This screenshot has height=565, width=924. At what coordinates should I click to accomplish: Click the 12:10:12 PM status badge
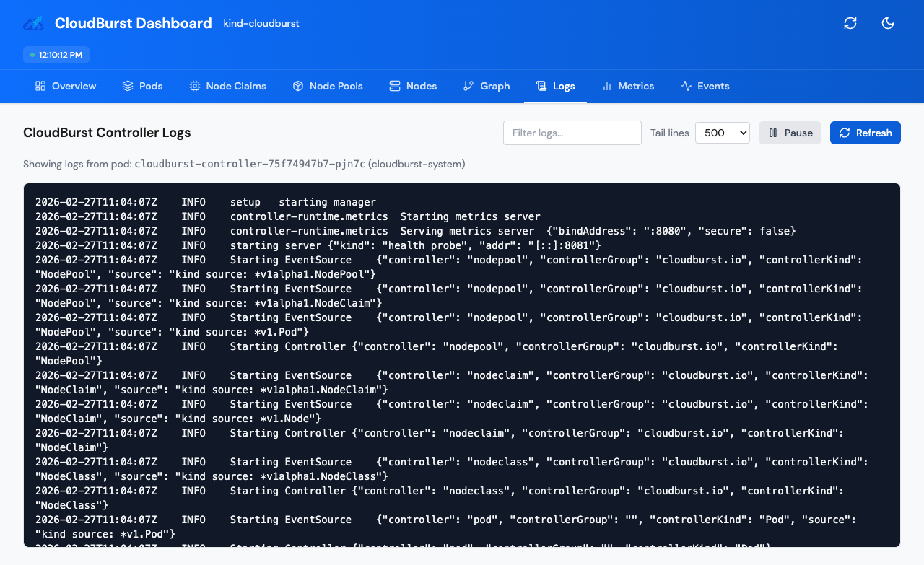pos(56,54)
